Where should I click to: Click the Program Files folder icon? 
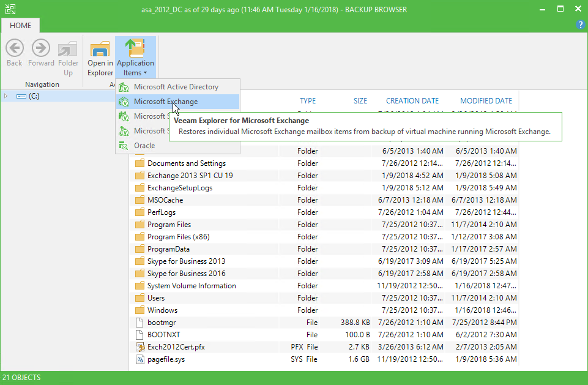point(140,225)
